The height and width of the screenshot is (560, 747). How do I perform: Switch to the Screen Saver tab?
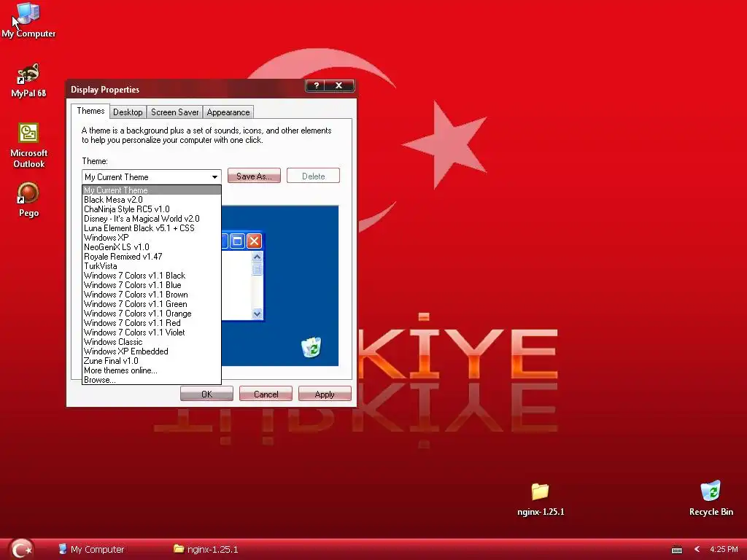click(175, 112)
